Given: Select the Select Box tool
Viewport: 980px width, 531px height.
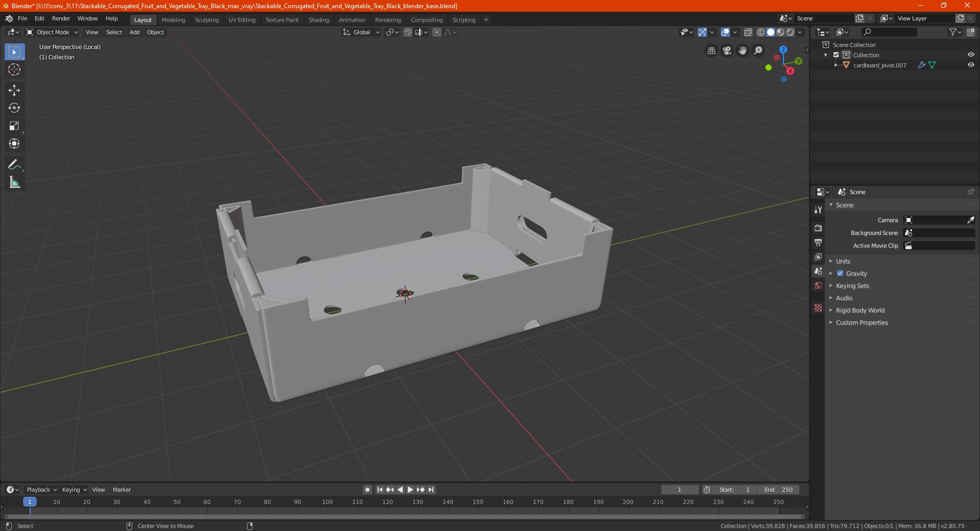Looking at the screenshot, I should click(14, 52).
